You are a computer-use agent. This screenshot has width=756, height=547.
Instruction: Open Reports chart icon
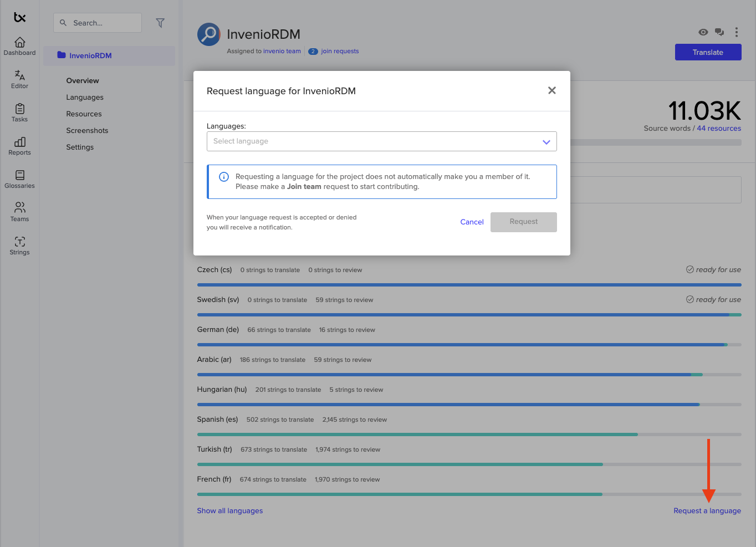pyautogui.click(x=20, y=142)
